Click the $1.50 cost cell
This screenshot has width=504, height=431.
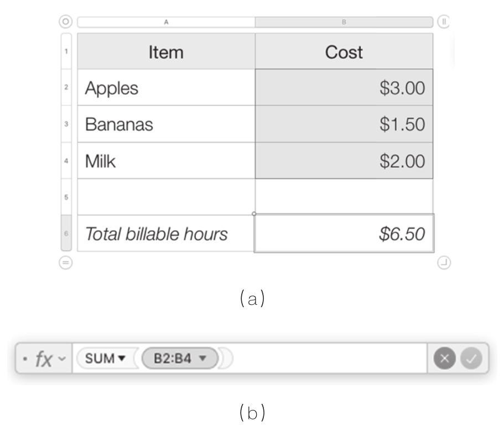point(344,124)
